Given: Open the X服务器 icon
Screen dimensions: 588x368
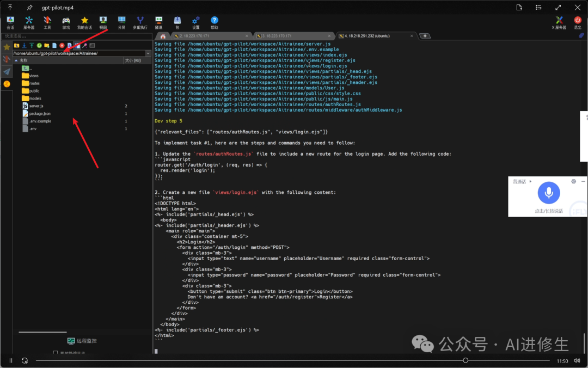Looking at the screenshot, I should coord(559,23).
